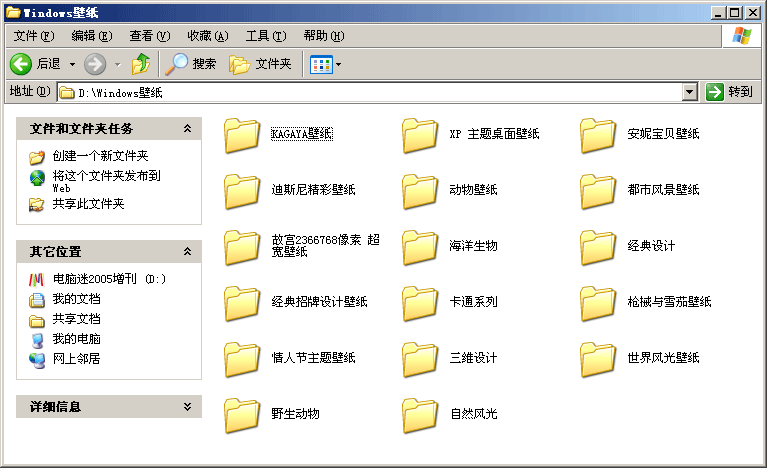Select the 经典设计 folder icon

click(598, 247)
